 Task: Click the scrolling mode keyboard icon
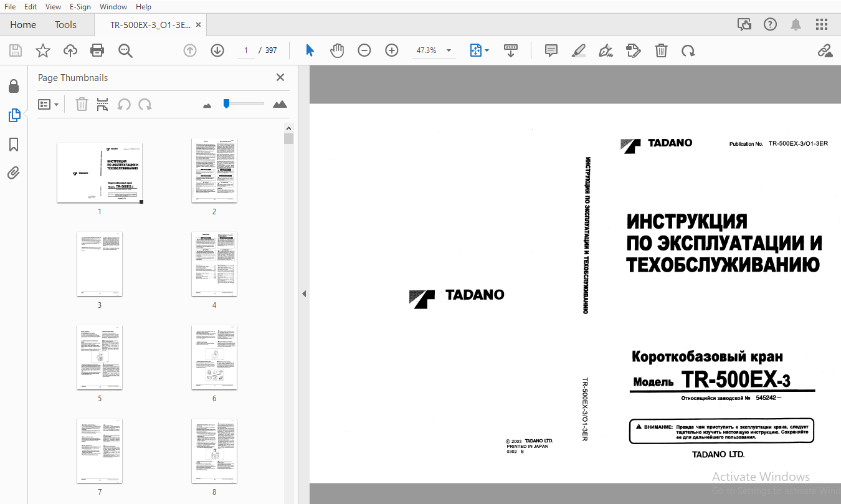(511, 50)
